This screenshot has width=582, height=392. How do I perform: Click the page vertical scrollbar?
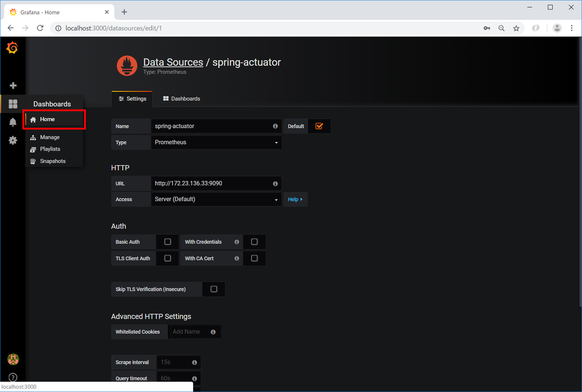580,172
